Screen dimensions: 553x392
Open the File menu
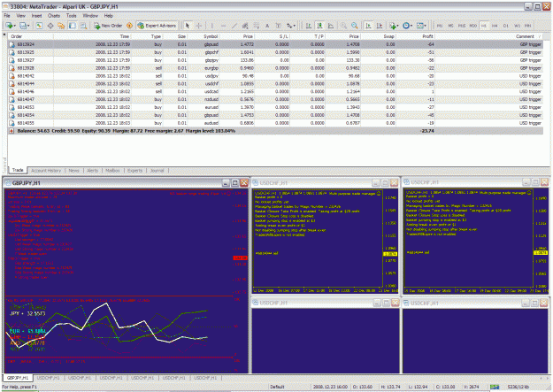[x=7, y=16]
